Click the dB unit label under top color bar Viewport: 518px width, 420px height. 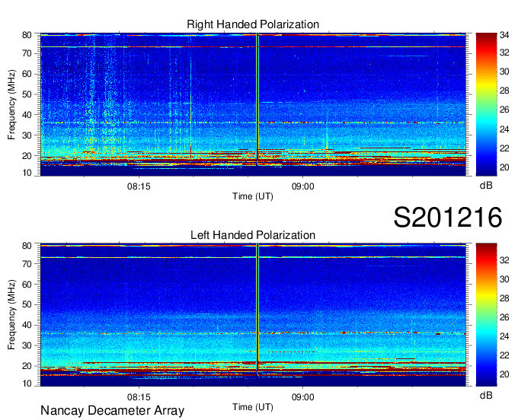pos(486,186)
